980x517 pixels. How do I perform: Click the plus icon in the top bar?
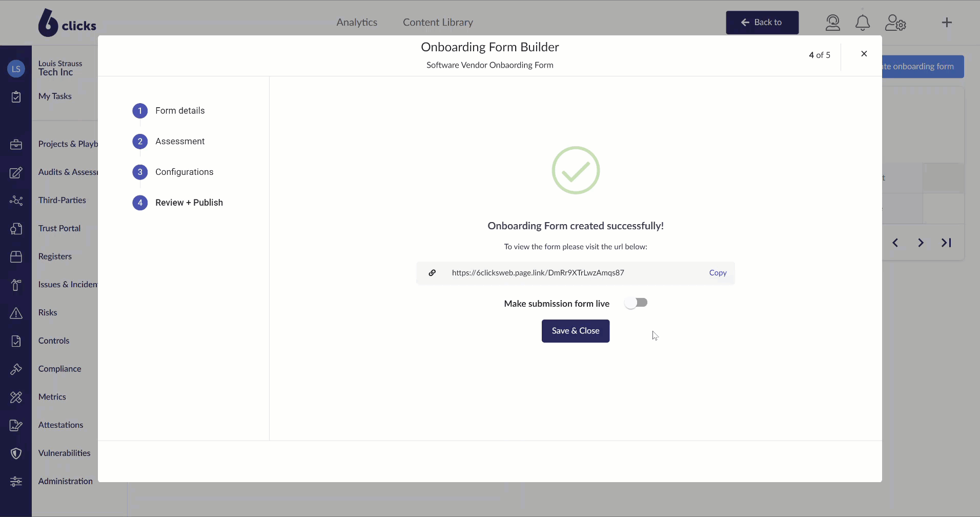pyautogui.click(x=946, y=23)
